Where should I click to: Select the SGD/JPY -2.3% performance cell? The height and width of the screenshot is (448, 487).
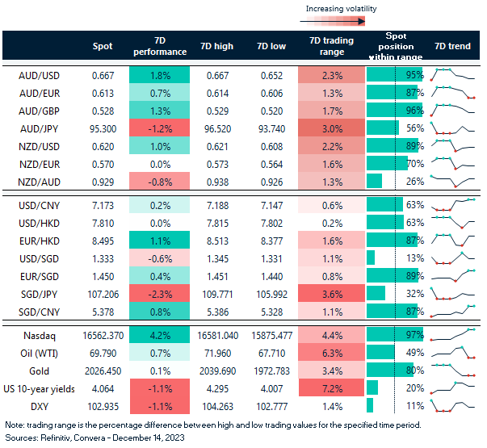[x=158, y=293]
